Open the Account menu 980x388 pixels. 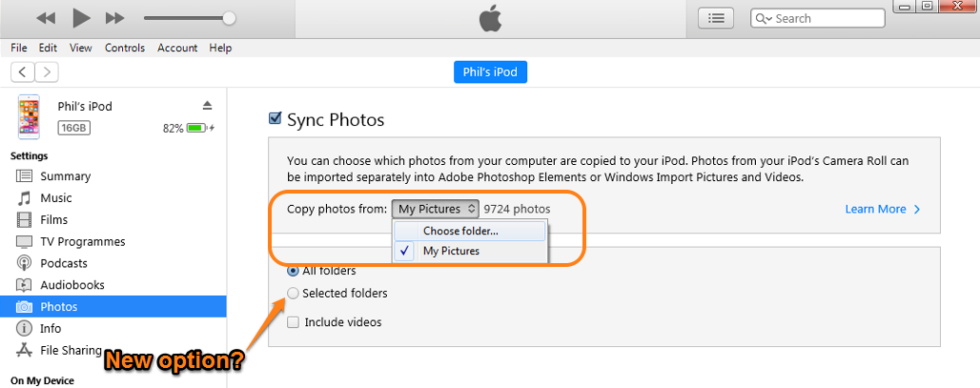(177, 48)
